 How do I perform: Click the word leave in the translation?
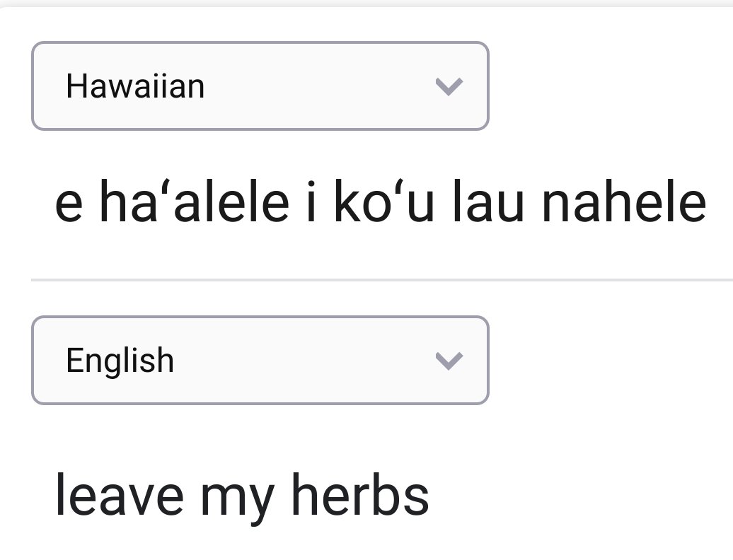(119, 494)
